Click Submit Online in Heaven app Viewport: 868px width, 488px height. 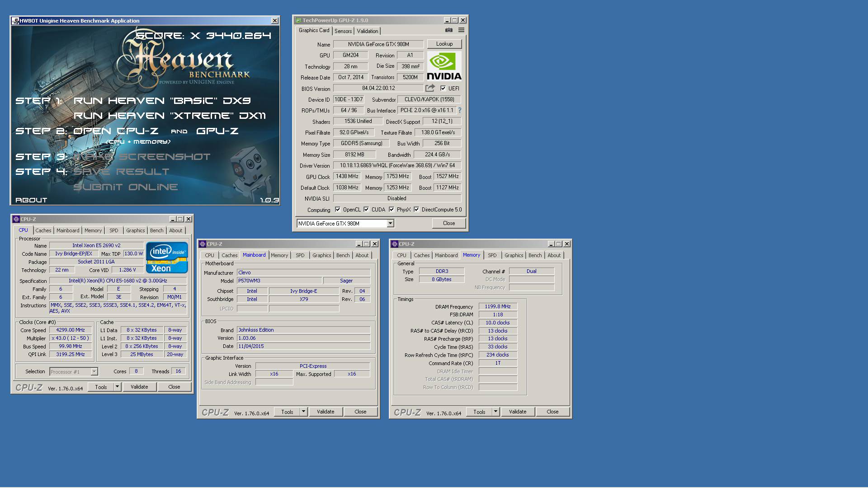pyautogui.click(x=125, y=187)
